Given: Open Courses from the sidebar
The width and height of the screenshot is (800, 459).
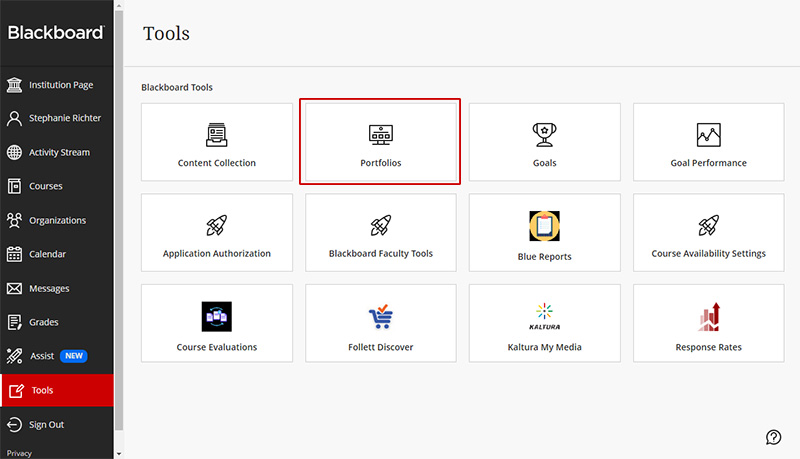Looking at the screenshot, I should [x=46, y=186].
